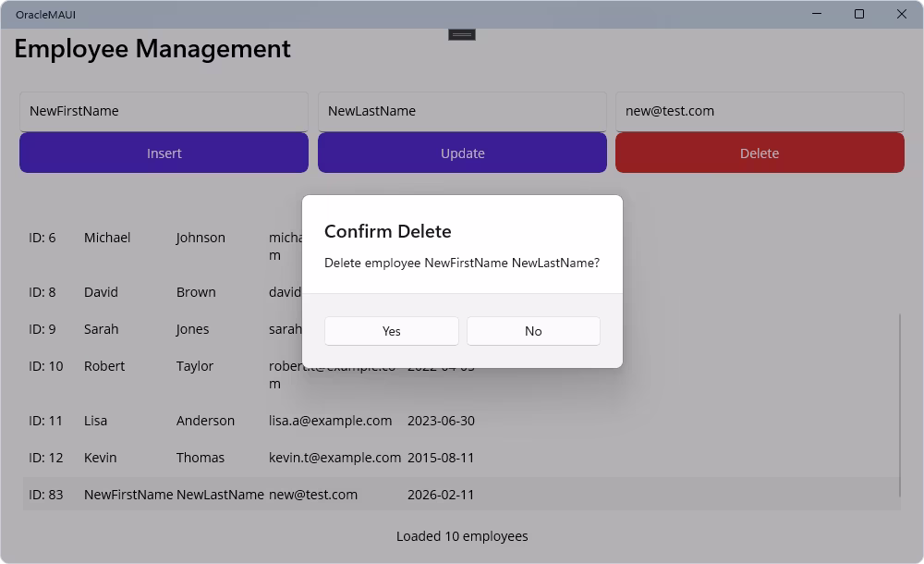Click the Confirm Delete dialog title
Viewport: 924px width, 564px height.
(387, 231)
